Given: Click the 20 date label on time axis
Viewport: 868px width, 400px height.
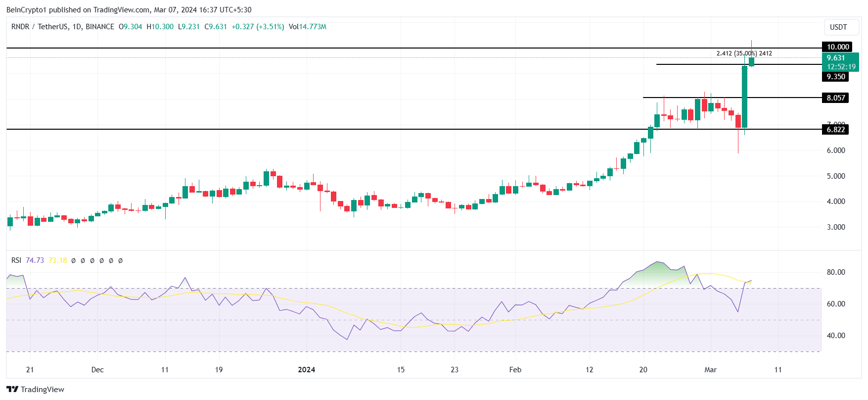Looking at the screenshot, I should [643, 370].
